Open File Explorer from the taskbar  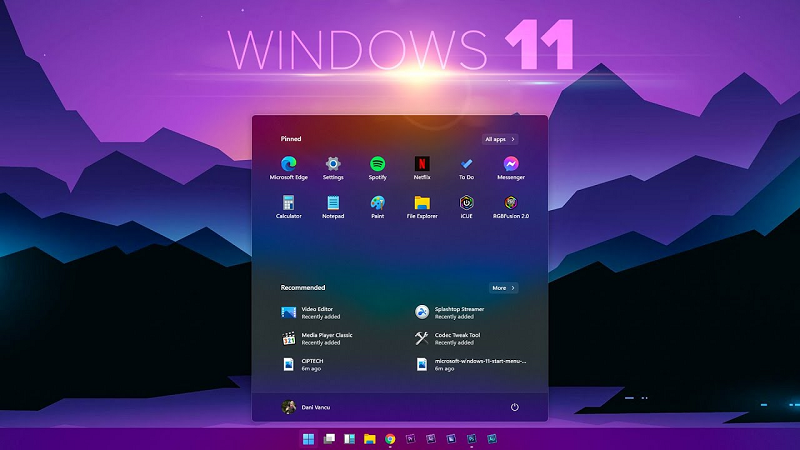point(369,439)
